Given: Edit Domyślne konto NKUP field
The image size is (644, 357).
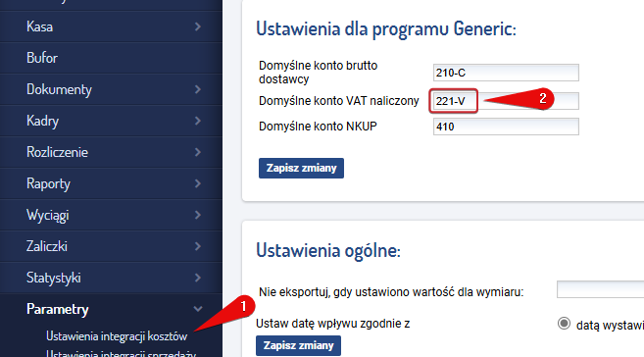Looking at the screenshot, I should tap(506, 127).
